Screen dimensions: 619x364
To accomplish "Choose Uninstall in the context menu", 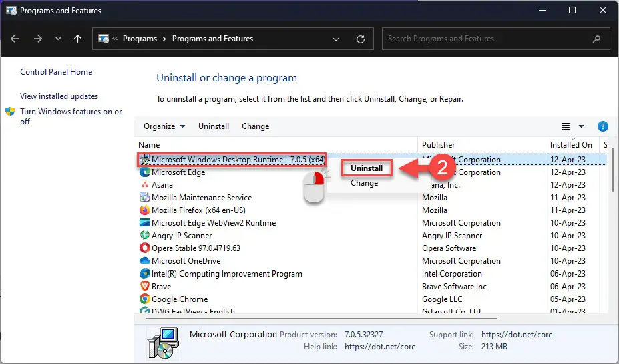I will pos(367,168).
